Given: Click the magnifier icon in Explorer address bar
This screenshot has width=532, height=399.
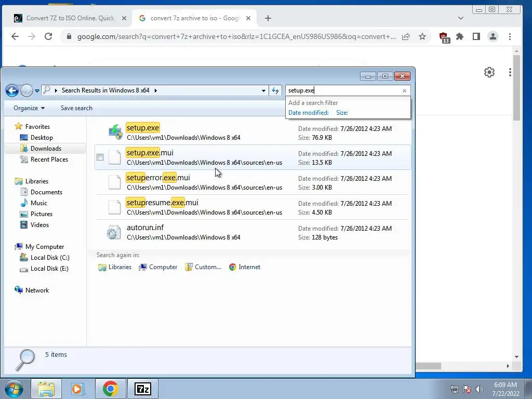Looking at the screenshot, I should [x=47, y=90].
